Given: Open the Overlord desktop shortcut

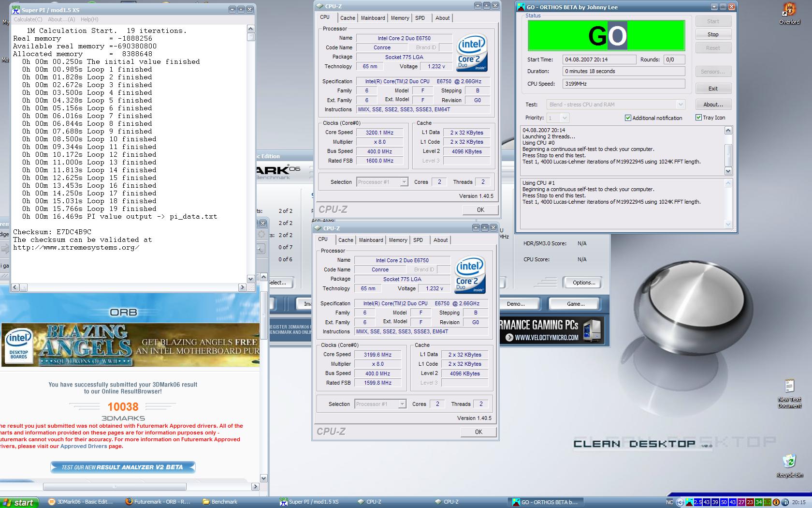Looking at the screenshot, I should pos(789,13).
